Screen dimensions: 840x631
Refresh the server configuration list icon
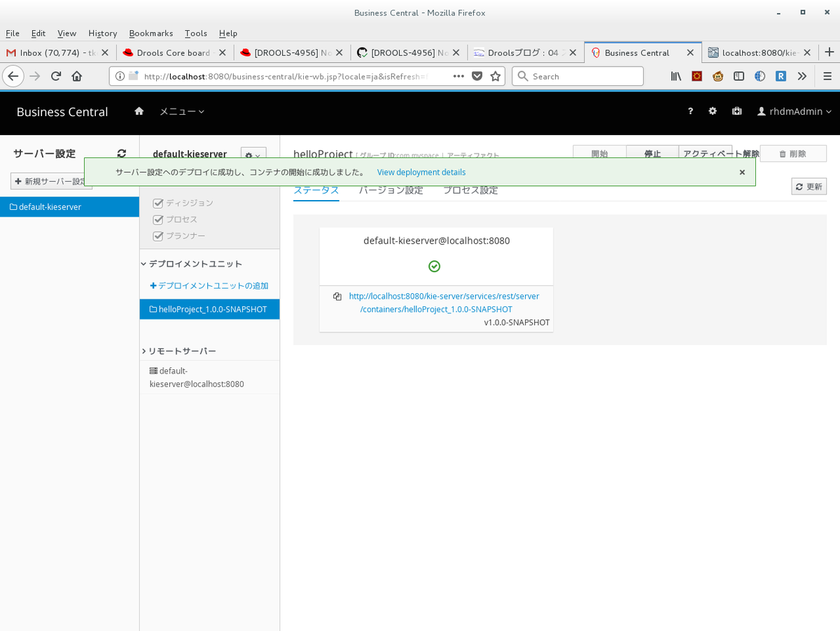click(x=122, y=154)
